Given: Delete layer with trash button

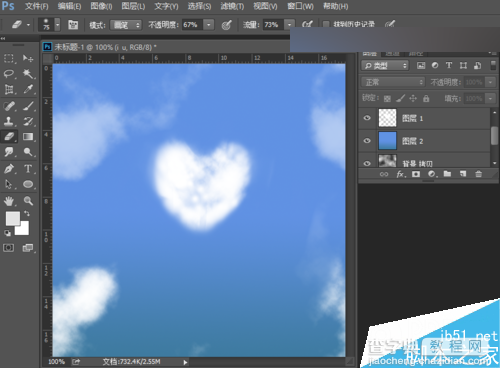Looking at the screenshot, I should click(x=479, y=174).
